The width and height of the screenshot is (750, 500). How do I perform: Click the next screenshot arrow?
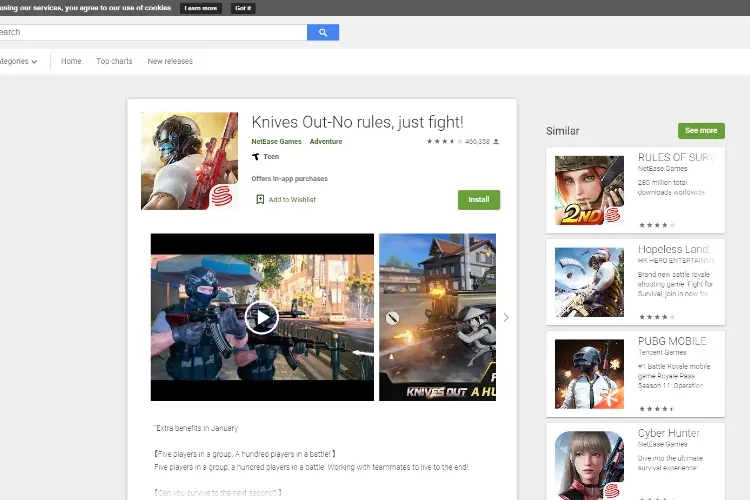[506, 317]
